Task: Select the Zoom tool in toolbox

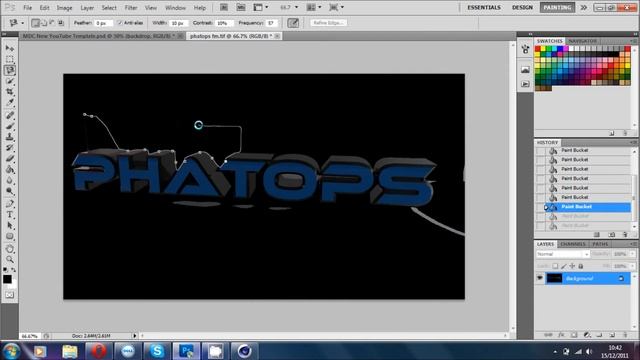Action: tap(10, 260)
